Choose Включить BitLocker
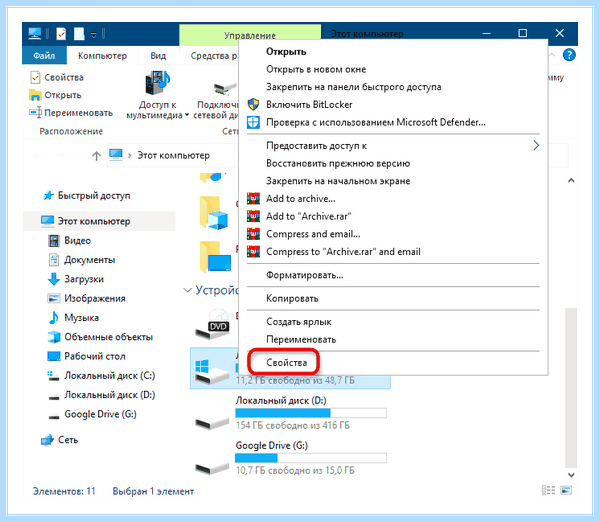The image size is (600, 522). (309, 104)
